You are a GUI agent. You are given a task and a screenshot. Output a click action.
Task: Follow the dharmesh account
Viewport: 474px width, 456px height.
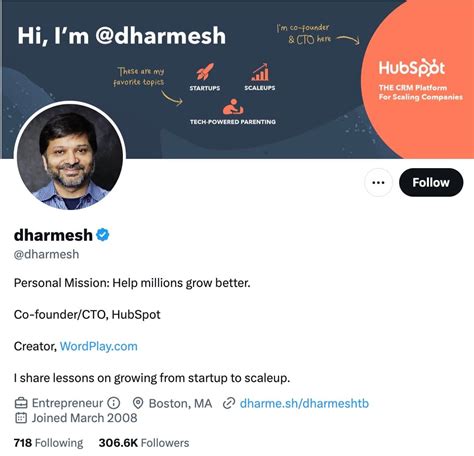[431, 183]
